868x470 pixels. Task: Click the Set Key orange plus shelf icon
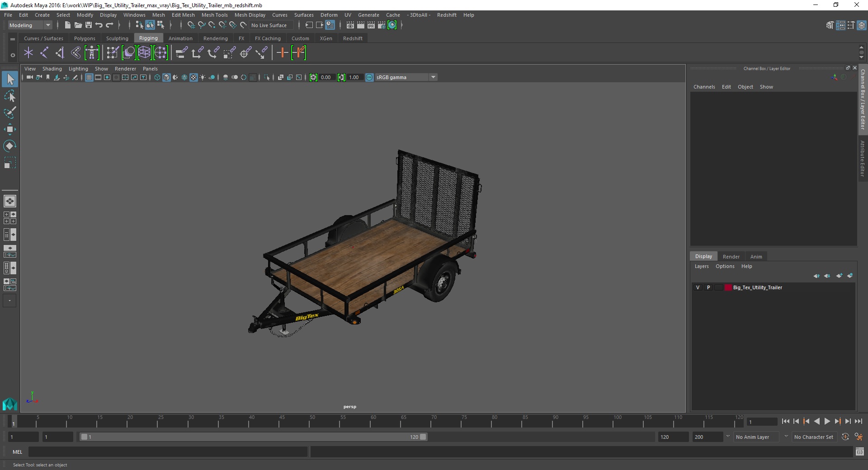tap(282, 53)
